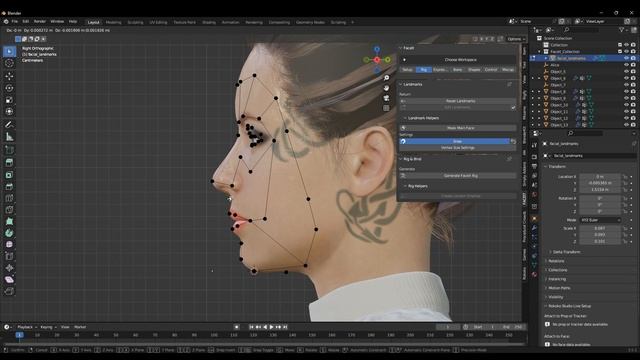Select the Loop Cut tool
Screen dimensions: 640x360
tap(9, 198)
